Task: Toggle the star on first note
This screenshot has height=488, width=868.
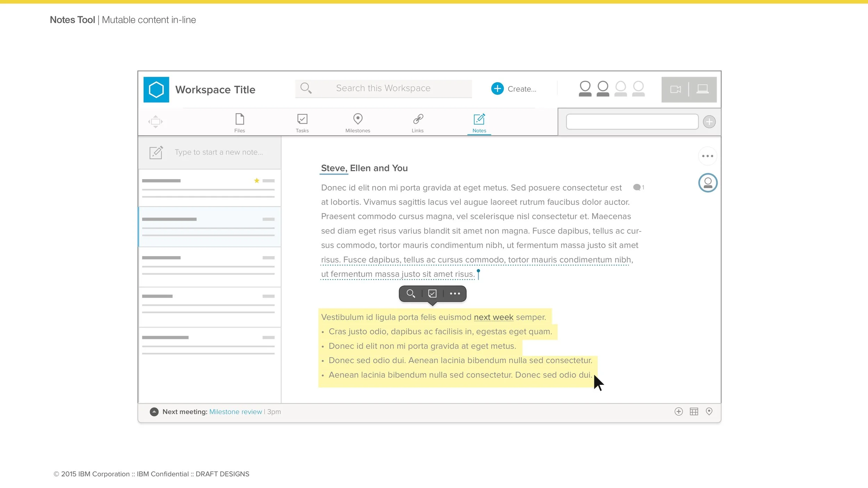Action: coord(257,180)
